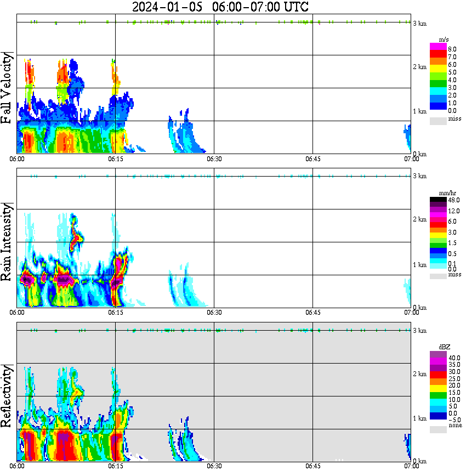Screen dimensions: 466x476
Task: Pick the red swatch in the mm/hr legend
Action: (x=438, y=225)
